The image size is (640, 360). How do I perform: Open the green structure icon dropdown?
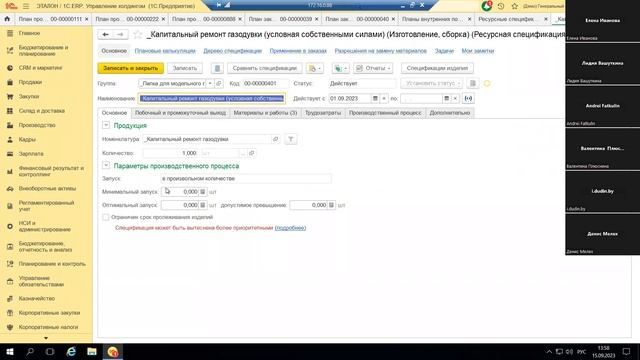coord(340,68)
